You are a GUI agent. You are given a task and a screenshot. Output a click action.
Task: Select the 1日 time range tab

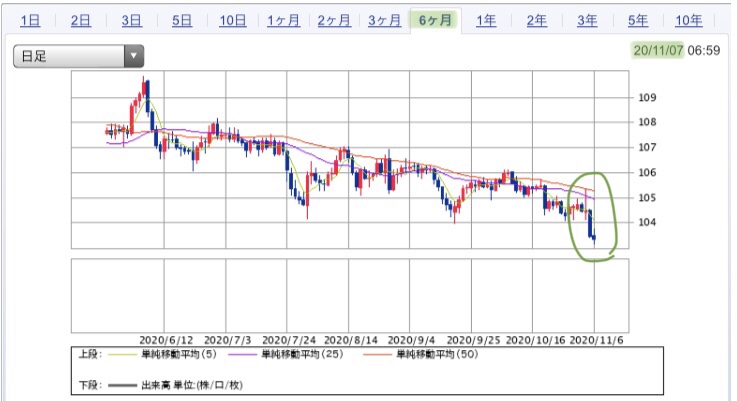coord(30,21)
